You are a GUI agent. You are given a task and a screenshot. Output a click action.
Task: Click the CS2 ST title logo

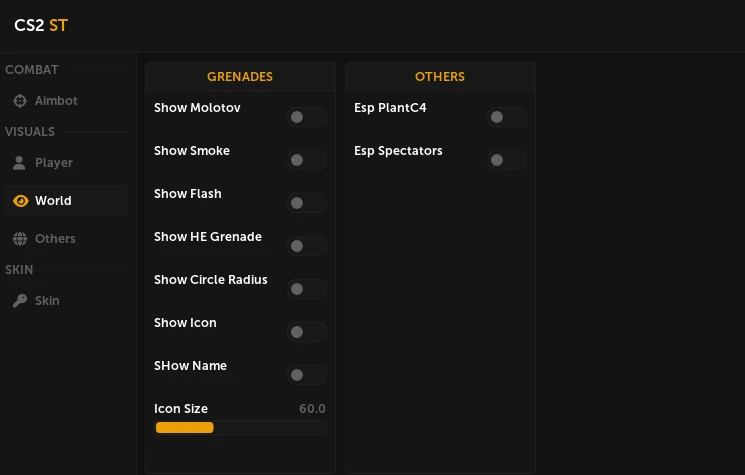41,25
